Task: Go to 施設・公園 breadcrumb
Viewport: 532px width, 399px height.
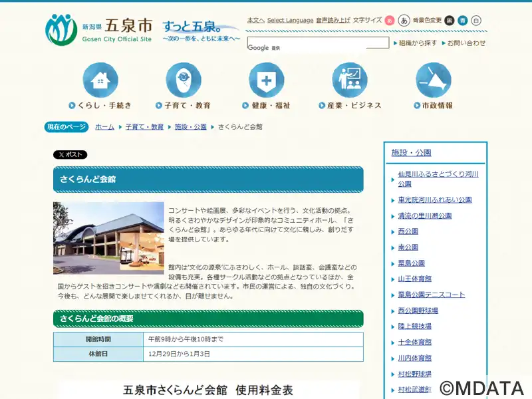Action: point(191,127)
